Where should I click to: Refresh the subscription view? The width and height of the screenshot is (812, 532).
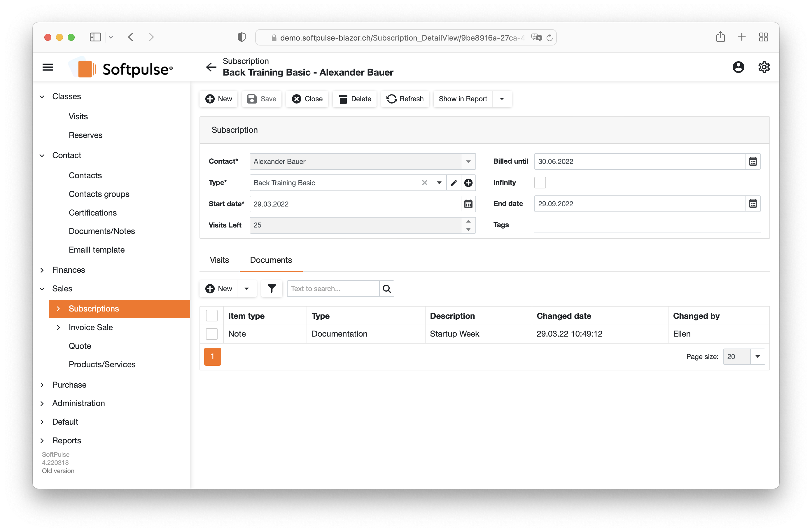[405, 99]
